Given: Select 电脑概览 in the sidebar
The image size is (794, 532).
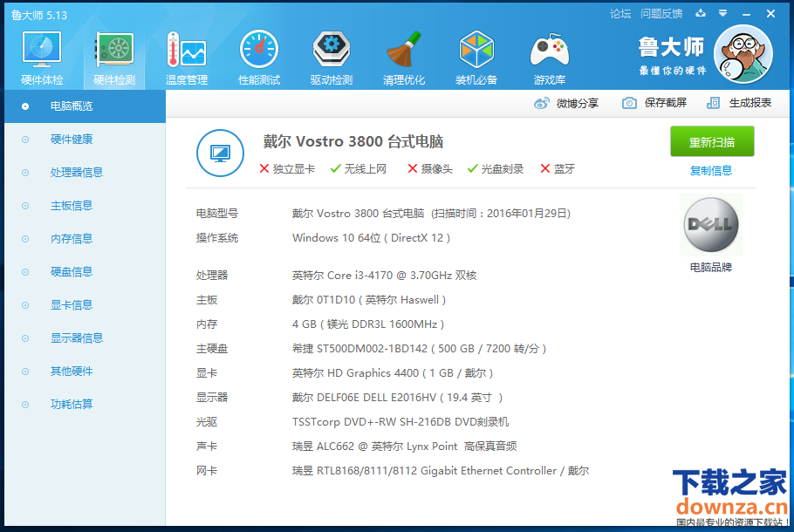Looking at the screenshot, I should point(86,106).
